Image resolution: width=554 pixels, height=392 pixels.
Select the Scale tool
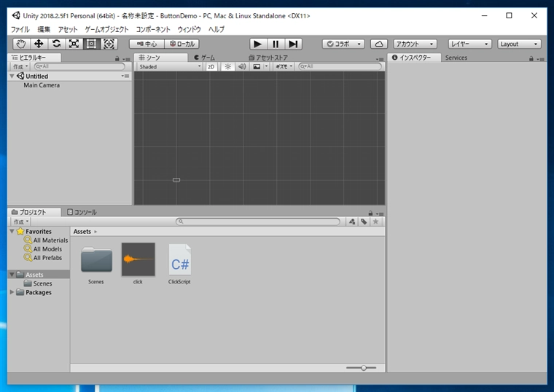click(74, 44)
